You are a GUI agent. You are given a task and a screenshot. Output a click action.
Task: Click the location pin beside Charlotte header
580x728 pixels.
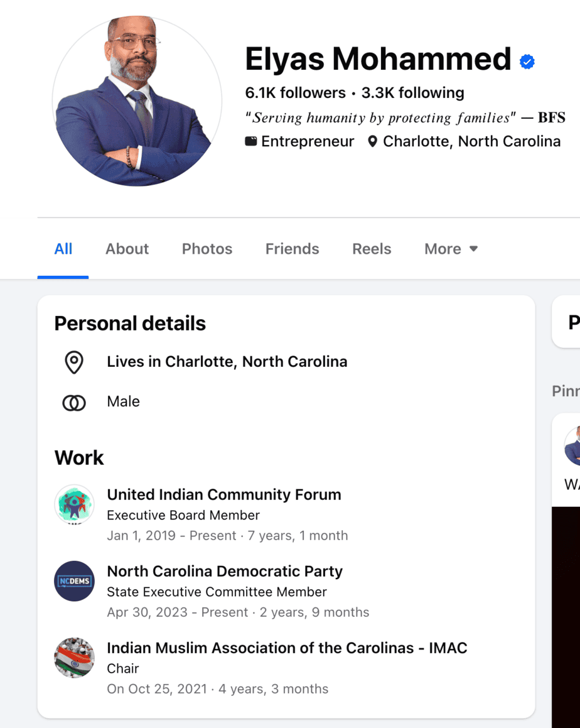point(373,141)
